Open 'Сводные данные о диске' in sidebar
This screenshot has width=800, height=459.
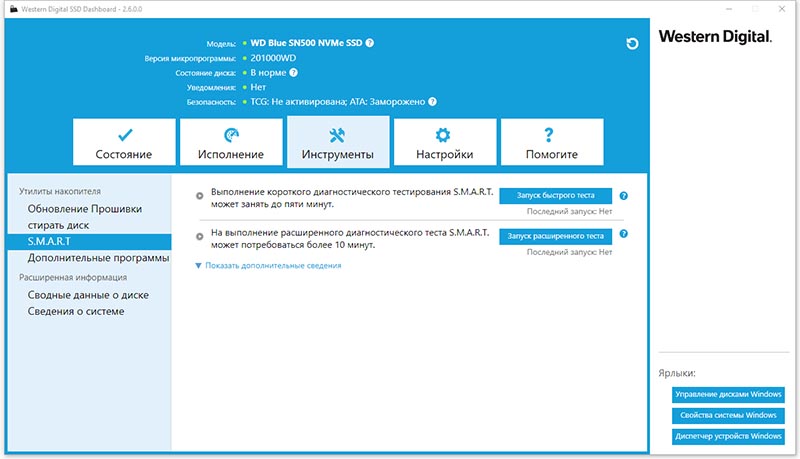88,295
